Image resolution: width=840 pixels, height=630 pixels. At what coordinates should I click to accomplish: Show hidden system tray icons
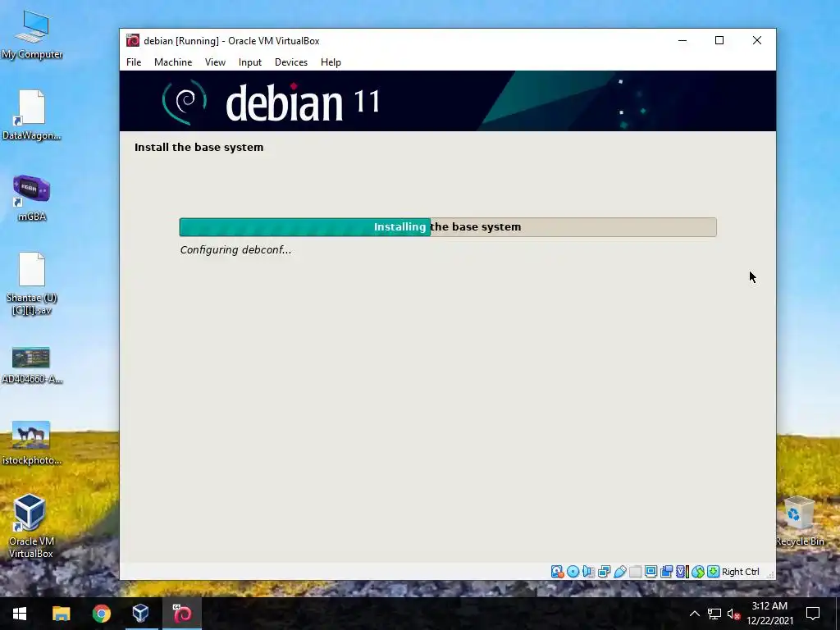[694, 614]
